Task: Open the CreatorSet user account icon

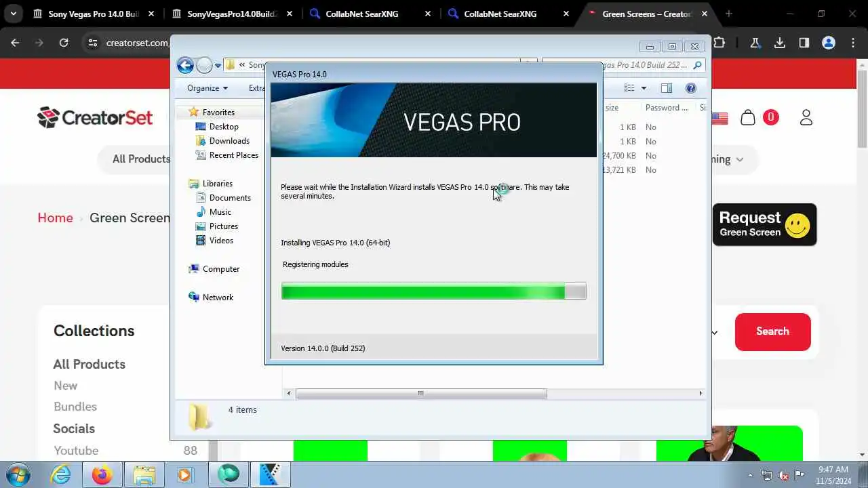Action: [x=806, y=117]
